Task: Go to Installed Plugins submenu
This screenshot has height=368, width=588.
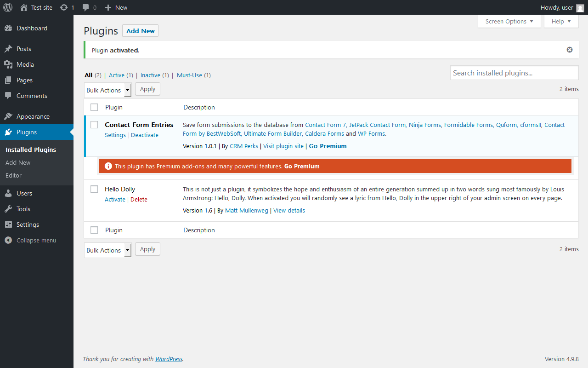Action: (31, 149)
